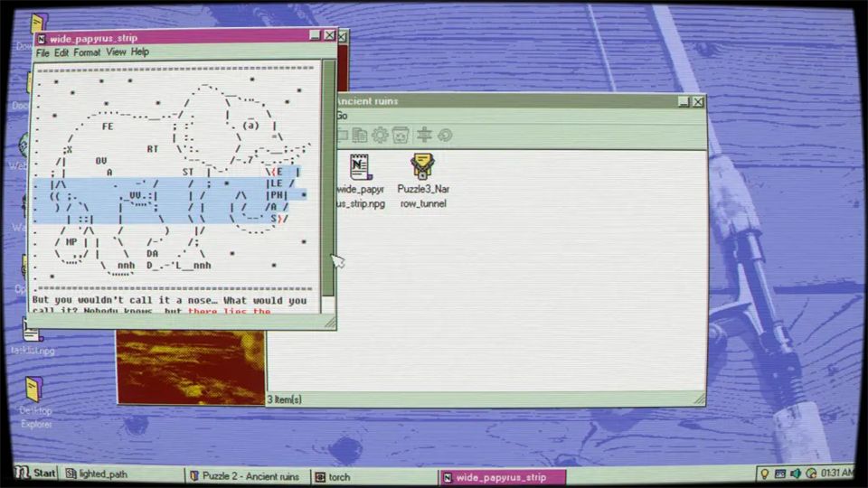868x488 pixels.
Task: Minimize the wide_papyrus_strip window
Action: [x=315, y=35]
